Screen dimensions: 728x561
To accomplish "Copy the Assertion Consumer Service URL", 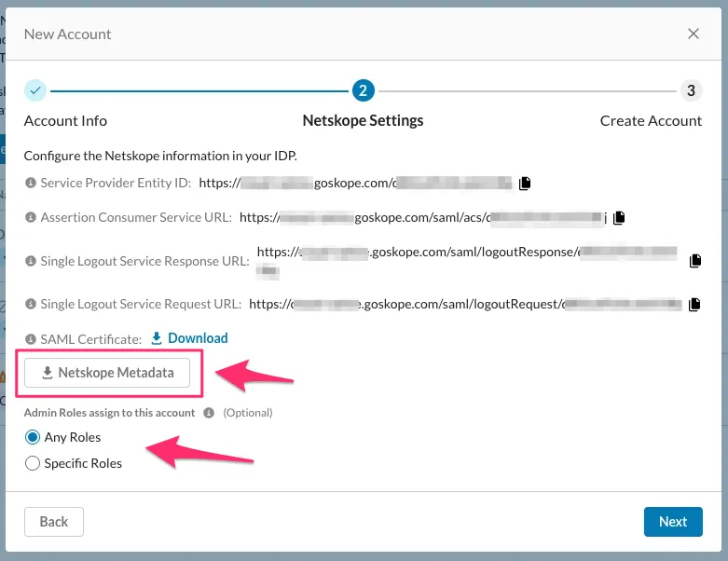I will 619,218.
